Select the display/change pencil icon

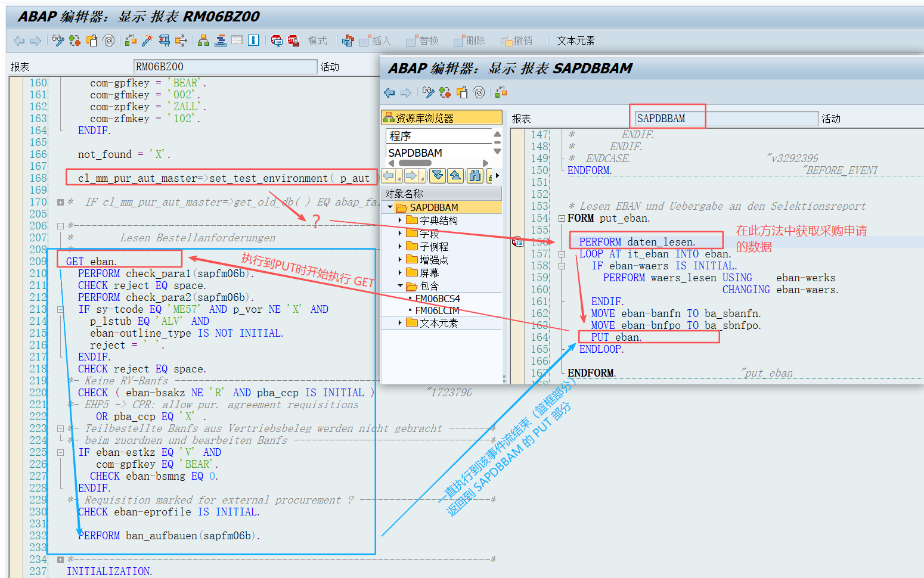point(58,40)
